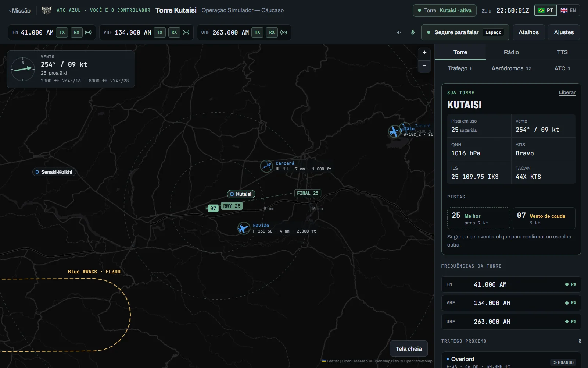Select runway 07 Vento de cauda card

point(544,218)
